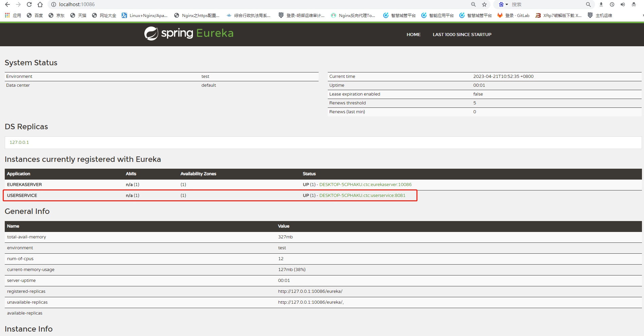Click the Application column header
Screen dimensions: 644x336
click(19, 174)
